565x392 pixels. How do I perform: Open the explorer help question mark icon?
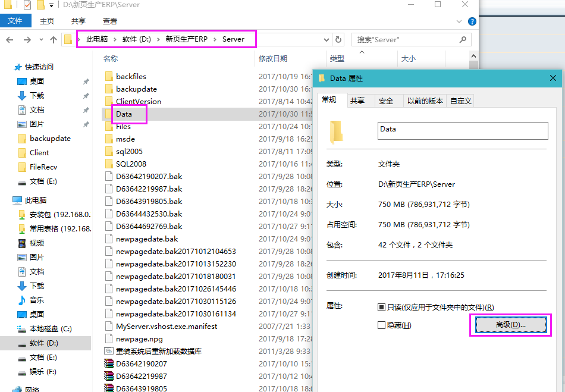click(472, 21)
